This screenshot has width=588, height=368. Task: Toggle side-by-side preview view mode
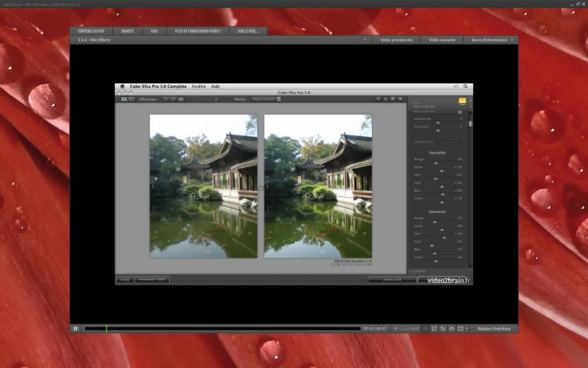click(x=181, y=99)
